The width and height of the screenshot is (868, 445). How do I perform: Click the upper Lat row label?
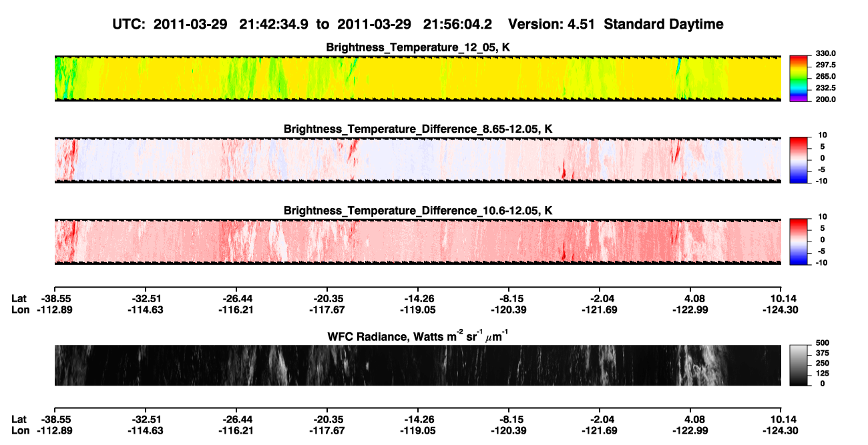[x=20, y=298]
